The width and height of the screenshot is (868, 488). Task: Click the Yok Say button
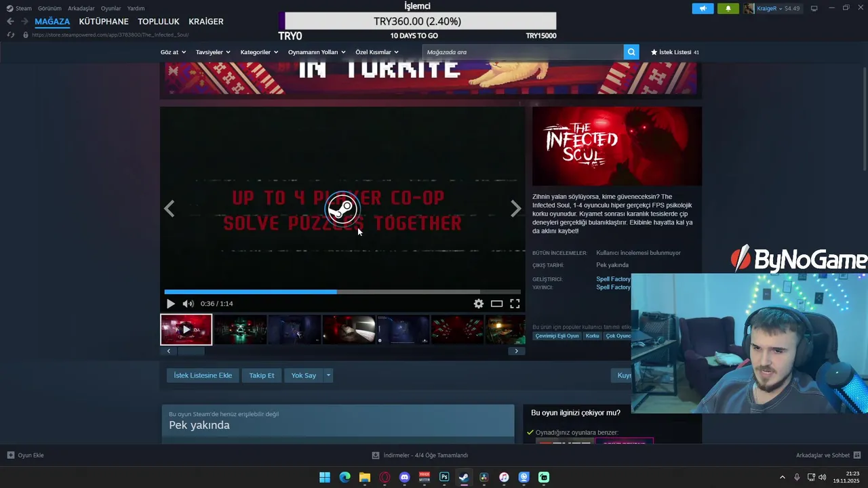point(304,375)
